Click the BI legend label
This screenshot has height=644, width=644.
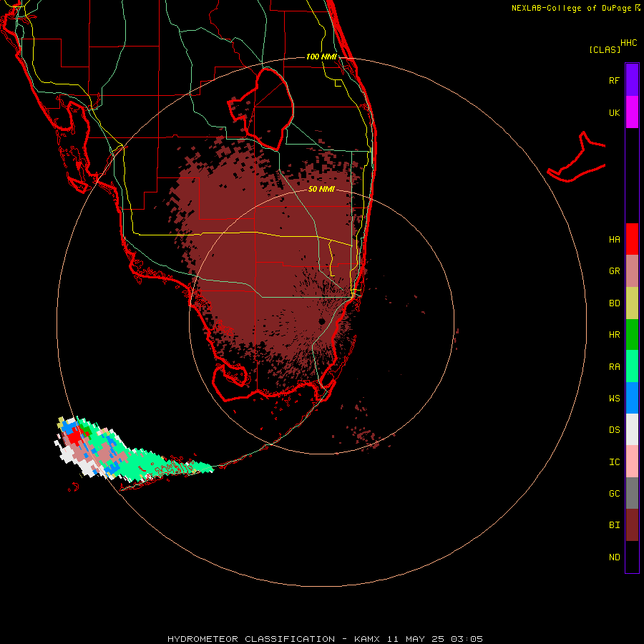pos(614,525)
